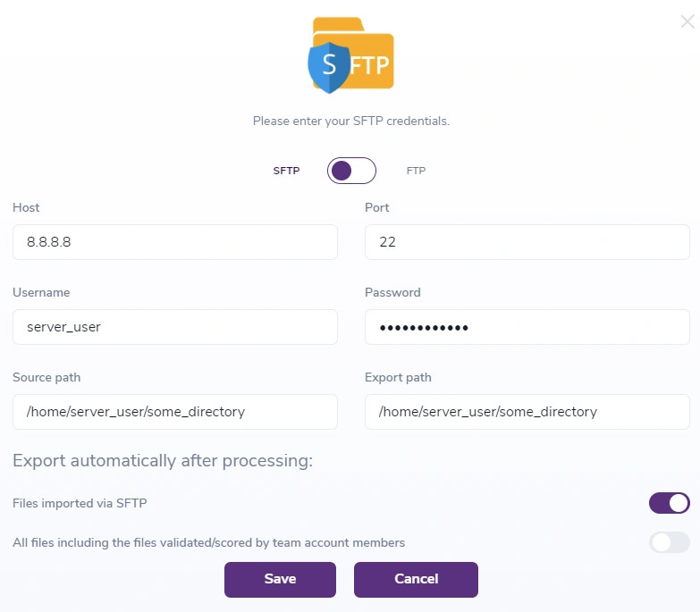Save the SFTP credentials
Screen dimensions: 700x612
280,579
